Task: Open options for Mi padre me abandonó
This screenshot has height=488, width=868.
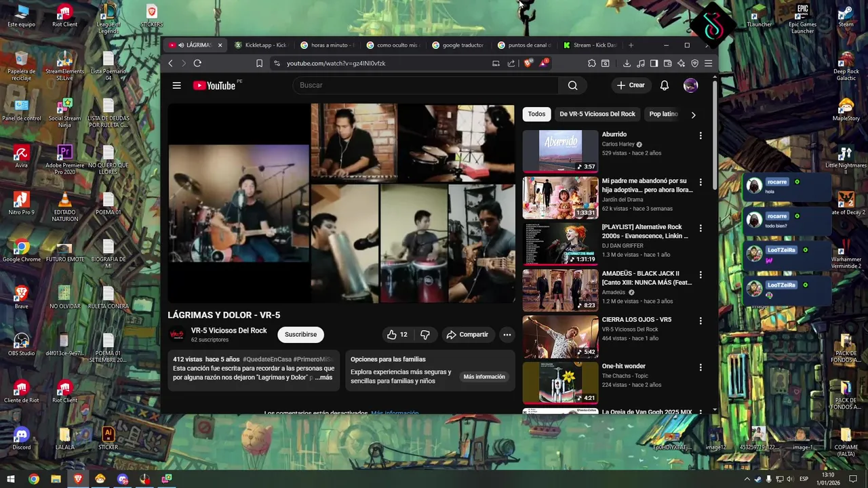Action: coord(701,182)
